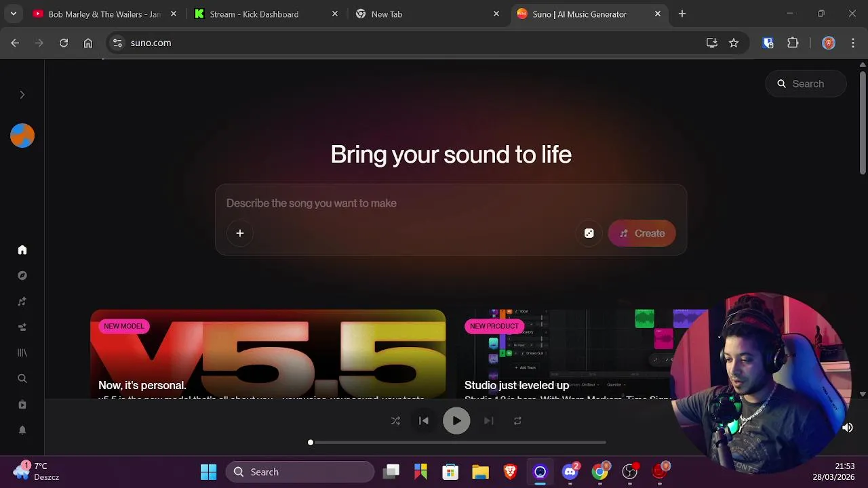
Task: Click the playback progress bar
Action: 458,443
